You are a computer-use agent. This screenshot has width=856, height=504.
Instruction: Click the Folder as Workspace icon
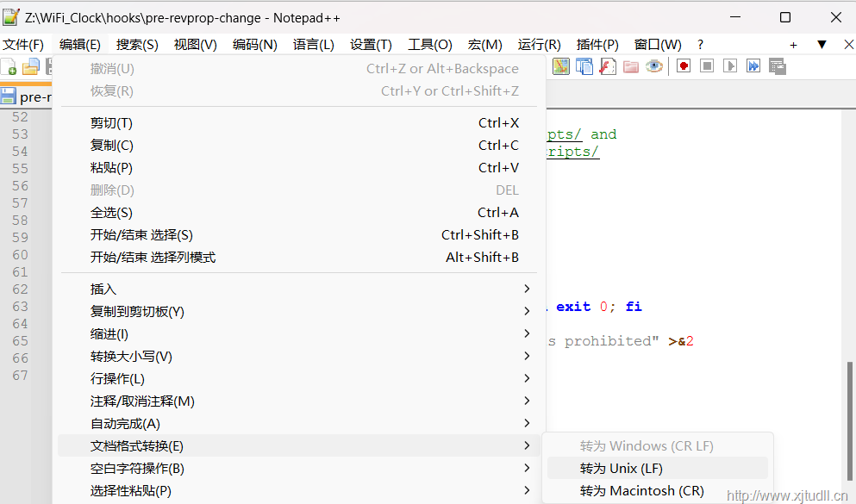click(631, 66)
